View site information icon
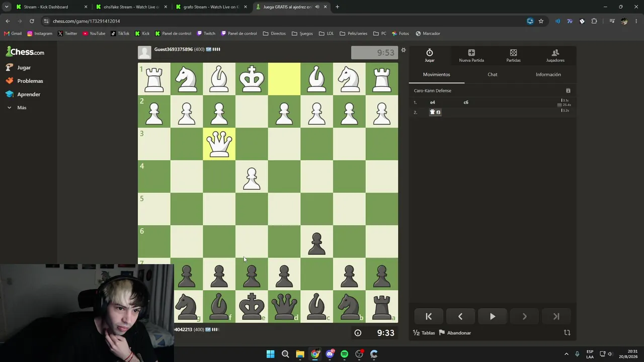 (46, 21)
